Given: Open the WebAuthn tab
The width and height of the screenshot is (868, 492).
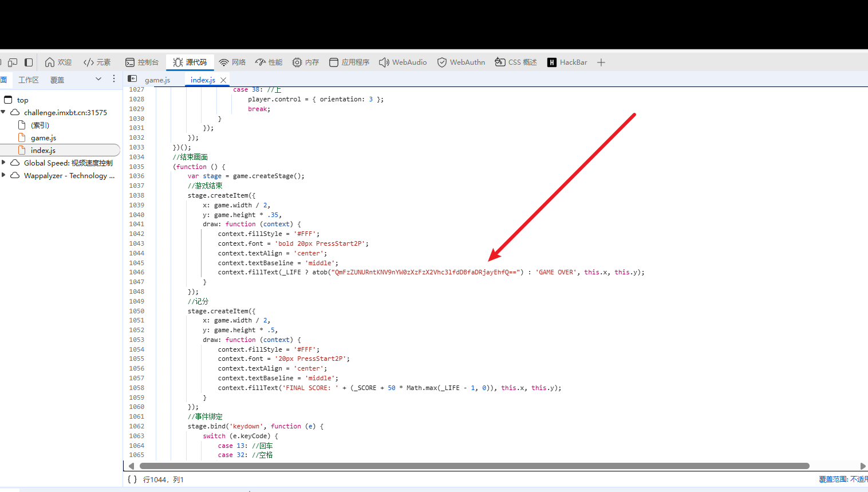Looking at the screenshot, I should tap(461, 62).
